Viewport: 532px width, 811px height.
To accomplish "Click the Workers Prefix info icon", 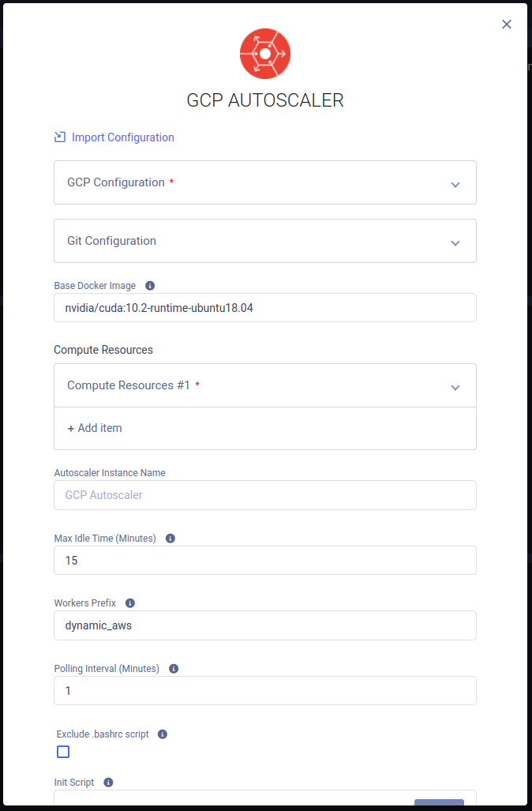I will pos(130,603).
